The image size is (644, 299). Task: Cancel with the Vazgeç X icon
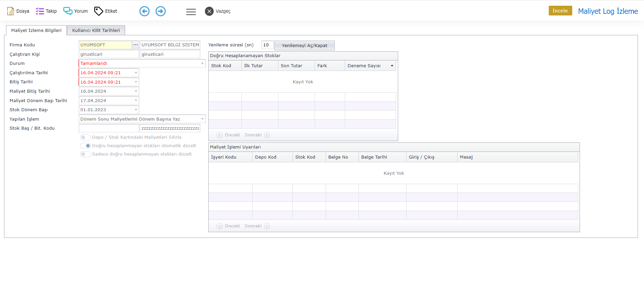point(209,11)
